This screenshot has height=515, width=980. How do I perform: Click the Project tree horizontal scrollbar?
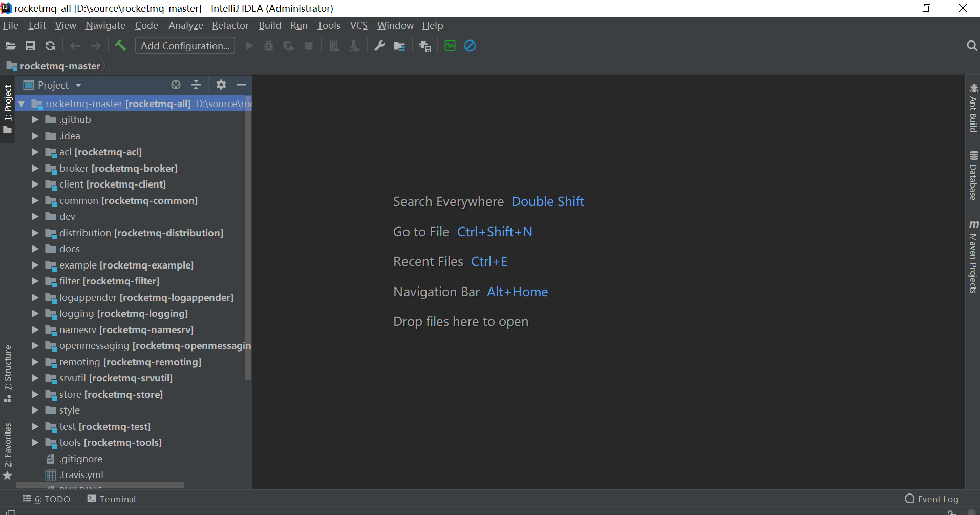coord(100,485)
